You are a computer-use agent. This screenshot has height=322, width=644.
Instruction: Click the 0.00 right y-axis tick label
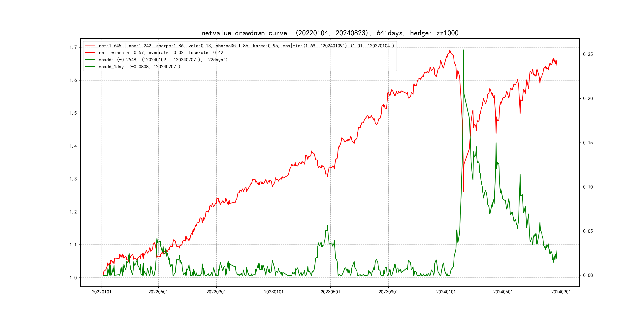588,275
